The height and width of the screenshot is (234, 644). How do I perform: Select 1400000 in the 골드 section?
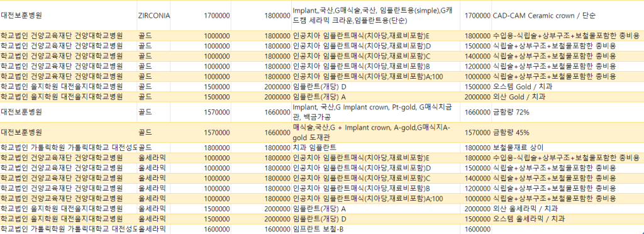click(x=475, y=56)
